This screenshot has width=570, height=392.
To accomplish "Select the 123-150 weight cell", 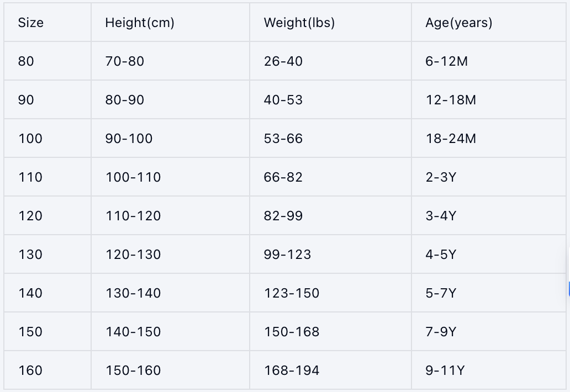I will point(292,293).
